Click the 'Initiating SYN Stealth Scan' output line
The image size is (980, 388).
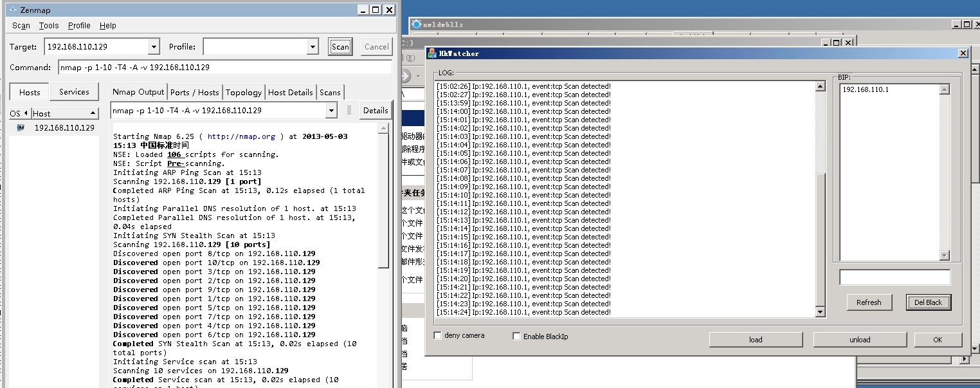pos(194,236)
